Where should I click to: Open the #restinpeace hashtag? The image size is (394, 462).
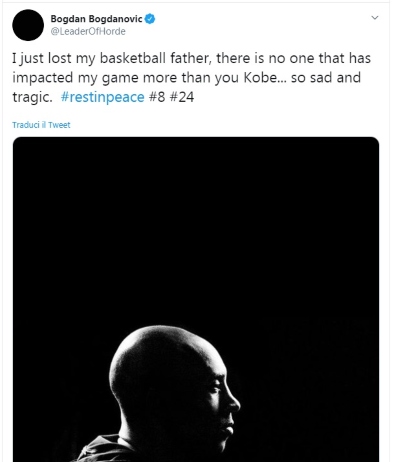102,97
